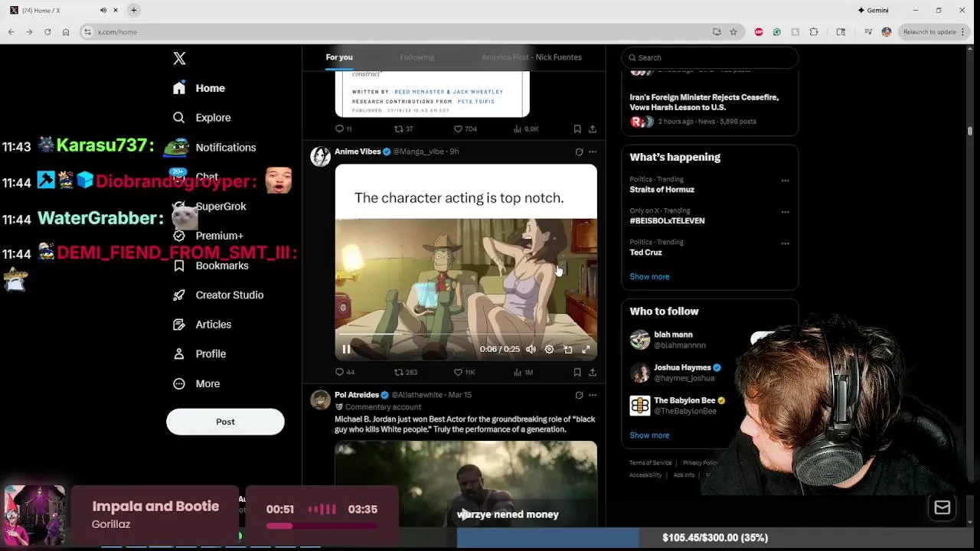Image resolution: width=980 pixels, height=551 pixels.
Task: Open a new browser tab
Action: pyautogui.click(x=133, y=10)
